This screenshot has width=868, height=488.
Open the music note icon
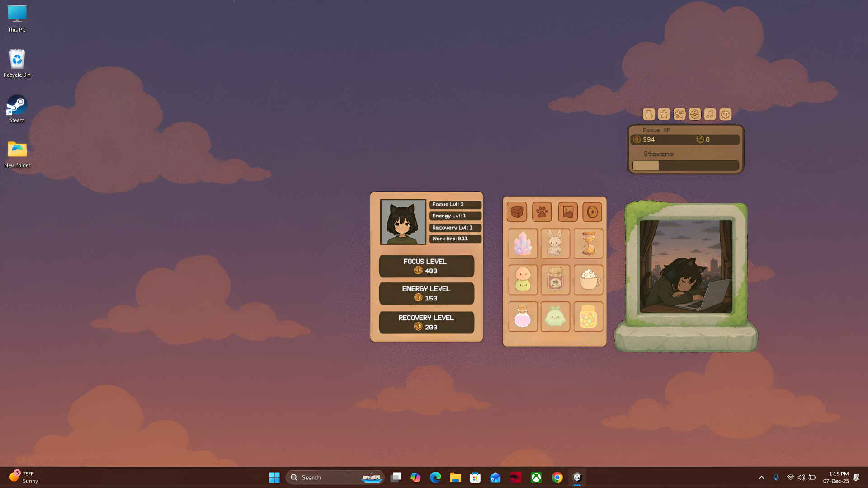coord(710,114)
